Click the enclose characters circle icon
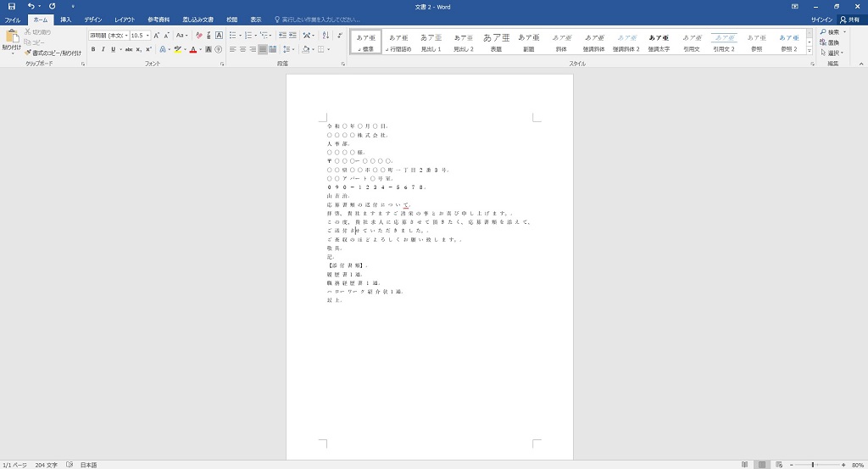Screen dimensions: 868x469 pos(218,50)
